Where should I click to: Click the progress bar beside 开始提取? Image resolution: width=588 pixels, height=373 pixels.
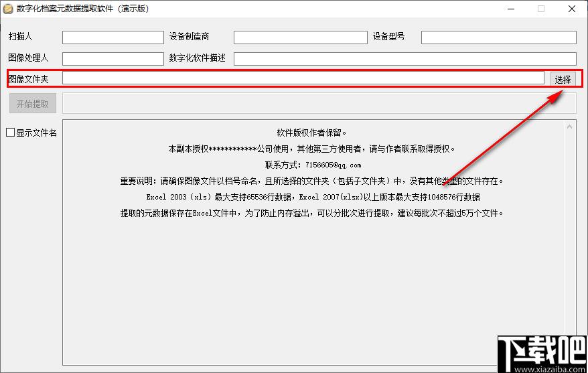(319, 104)
